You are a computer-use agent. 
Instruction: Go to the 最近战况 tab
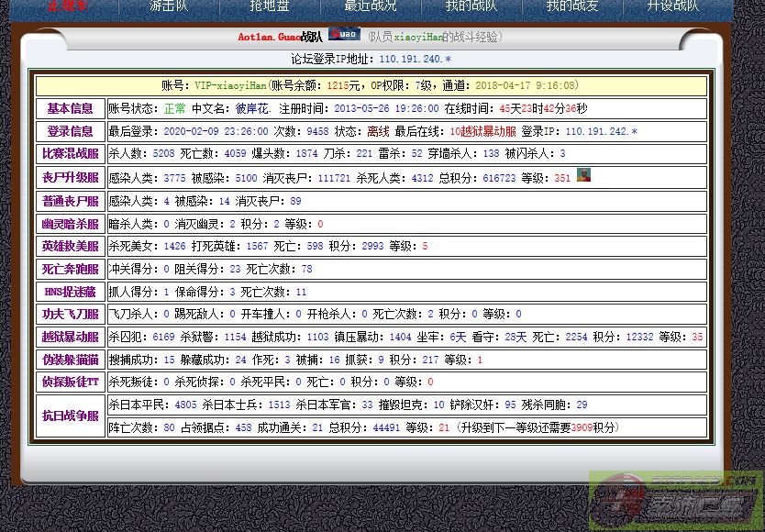371,6
